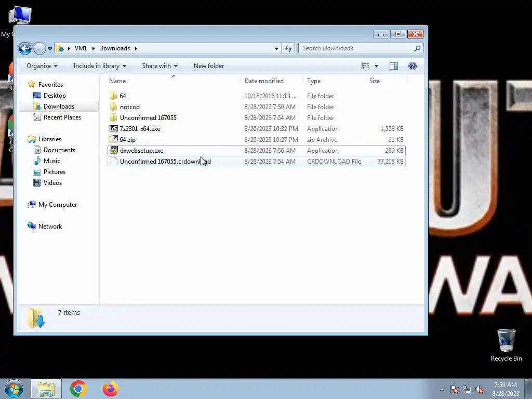This screenshot has width=532, height=399.
Task: Select the dxwebsetup.exe installer icon
Action: [x=114, y=150]
